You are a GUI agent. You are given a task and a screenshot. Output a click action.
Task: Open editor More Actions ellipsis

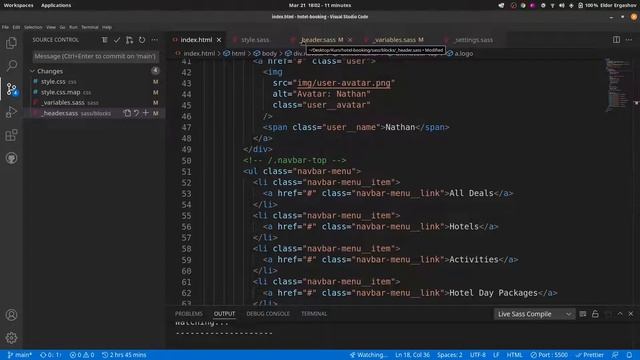(x=629, y=40)
